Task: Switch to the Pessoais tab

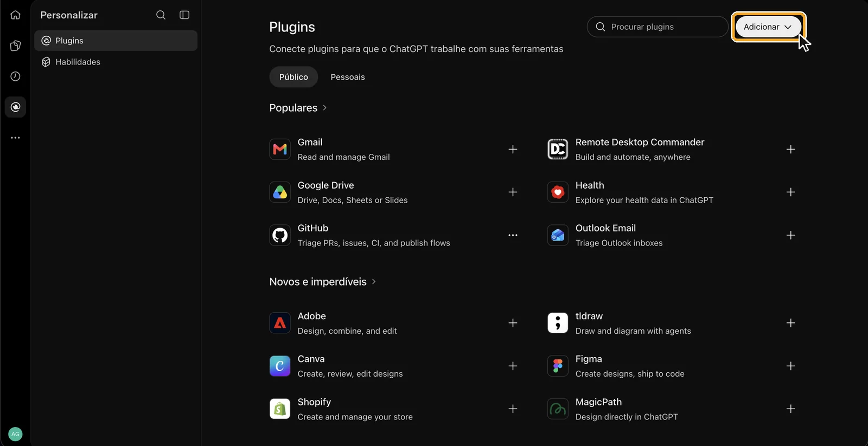Action: (x=348, y=77)
